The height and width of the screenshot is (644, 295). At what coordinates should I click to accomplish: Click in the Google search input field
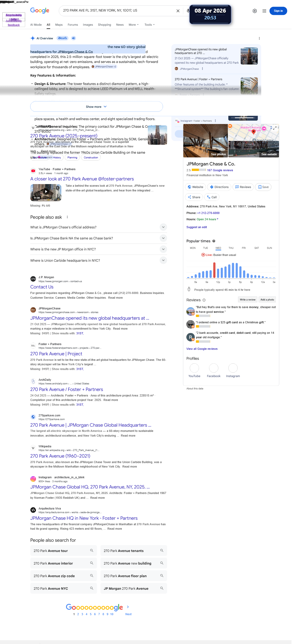point(117,10)
